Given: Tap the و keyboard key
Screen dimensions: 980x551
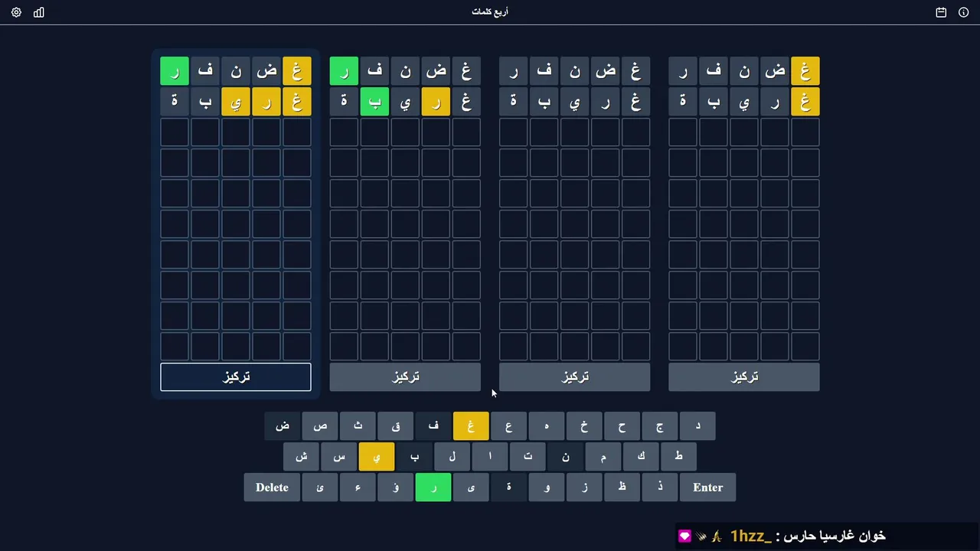Looking at the screenshot, I should pos(547,487).
